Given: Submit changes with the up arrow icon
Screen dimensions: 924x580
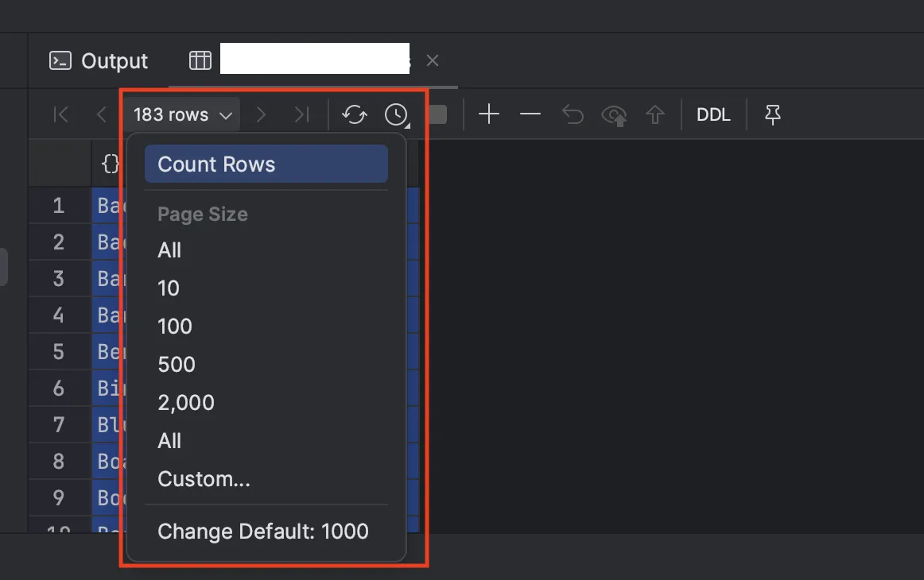Looking at the screenshot, I should (655, 116).
